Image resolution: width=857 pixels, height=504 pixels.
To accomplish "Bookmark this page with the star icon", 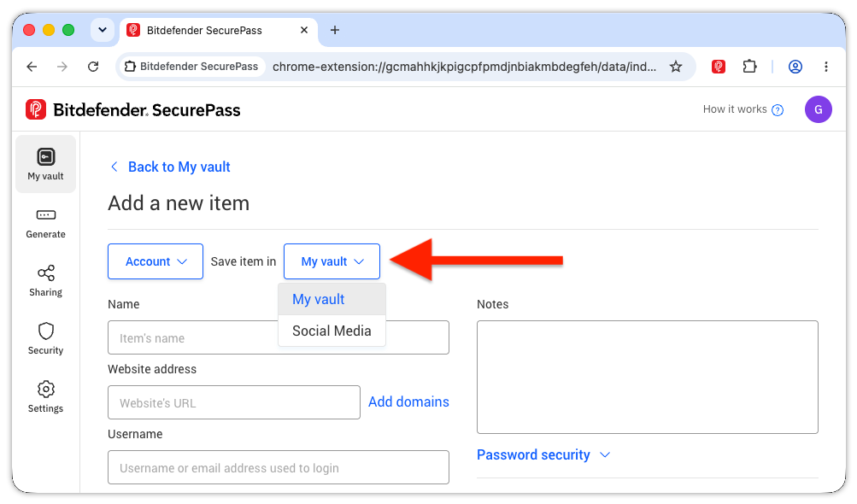I will coord(676,67).
